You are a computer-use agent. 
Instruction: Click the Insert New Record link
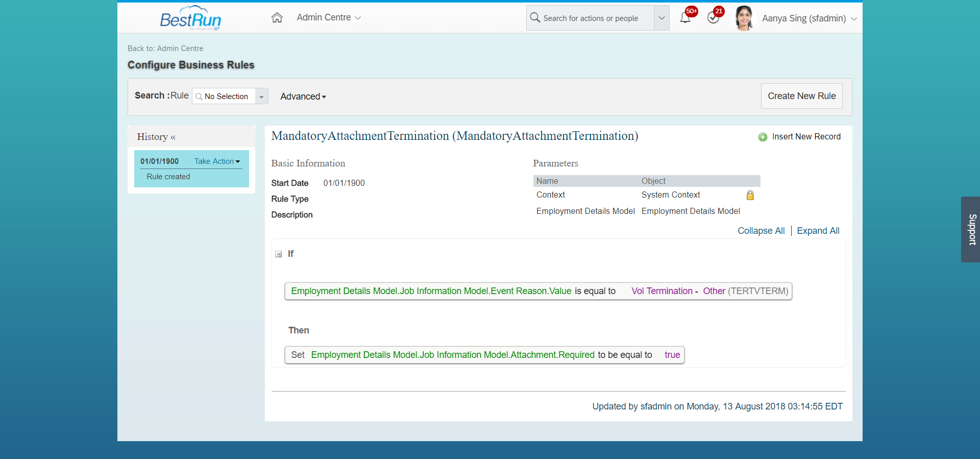(x=806, y=137)
